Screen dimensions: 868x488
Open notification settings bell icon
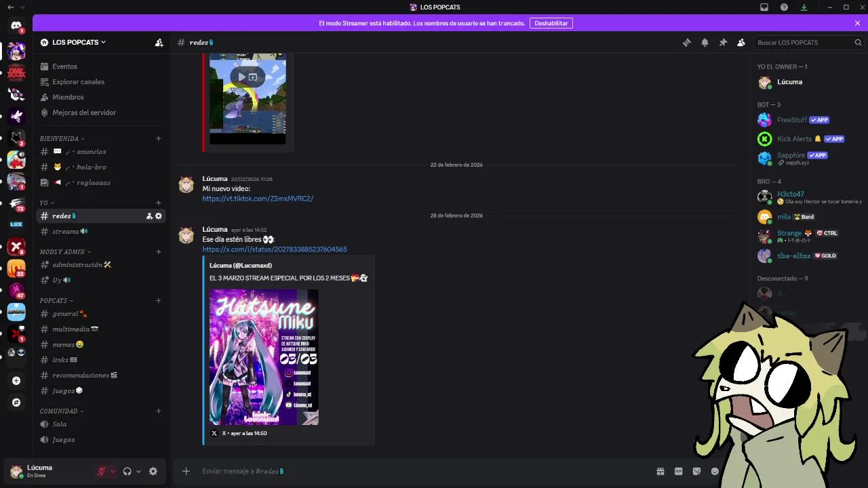point(705,42)
